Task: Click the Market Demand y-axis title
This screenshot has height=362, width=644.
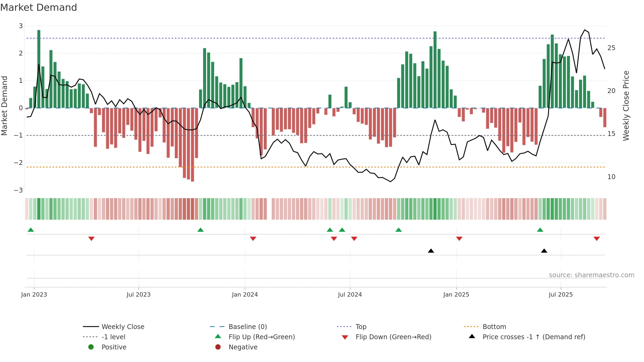Action: 4,106
